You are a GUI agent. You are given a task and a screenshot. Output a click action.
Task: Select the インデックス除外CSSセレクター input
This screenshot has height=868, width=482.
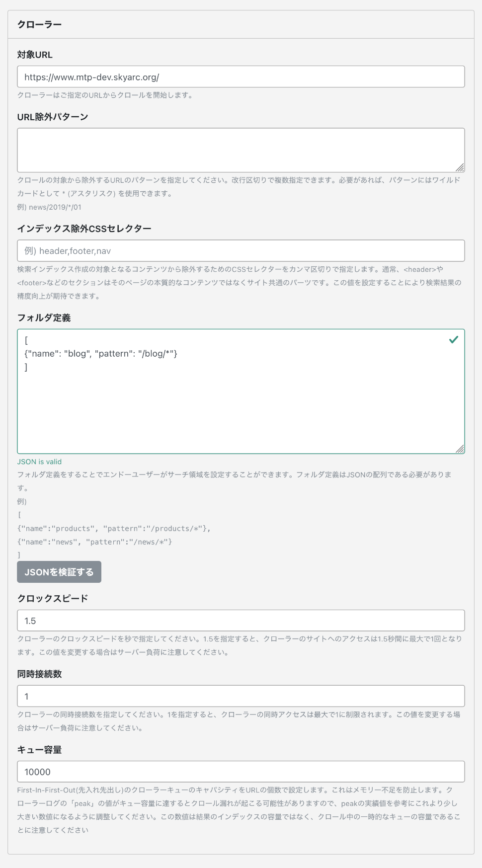(x=241, y=251)
